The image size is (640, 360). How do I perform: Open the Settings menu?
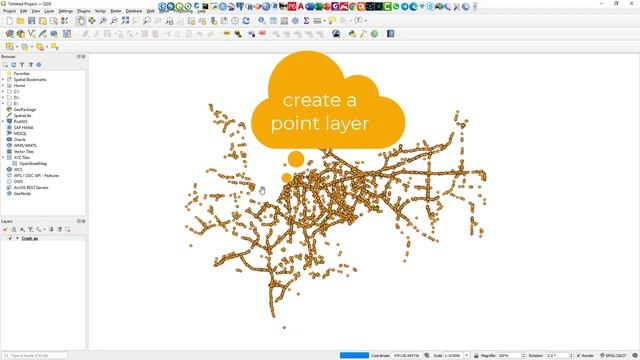pos(65,11)
